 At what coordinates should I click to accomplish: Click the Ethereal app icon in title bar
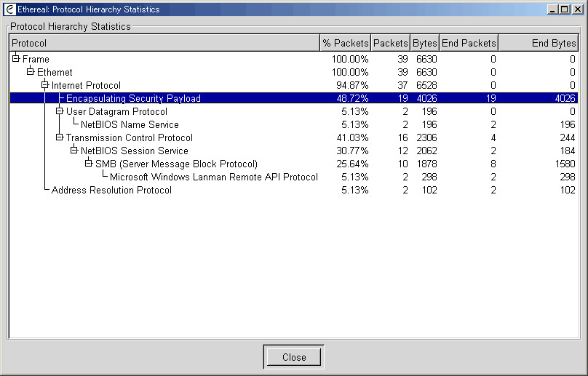(9, 9)
